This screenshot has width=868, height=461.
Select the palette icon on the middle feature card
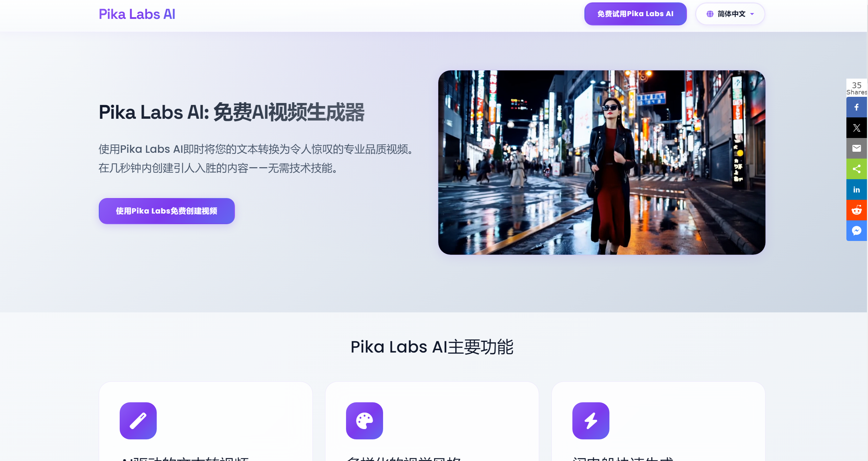pyautogui.click(x=364, y=420)
